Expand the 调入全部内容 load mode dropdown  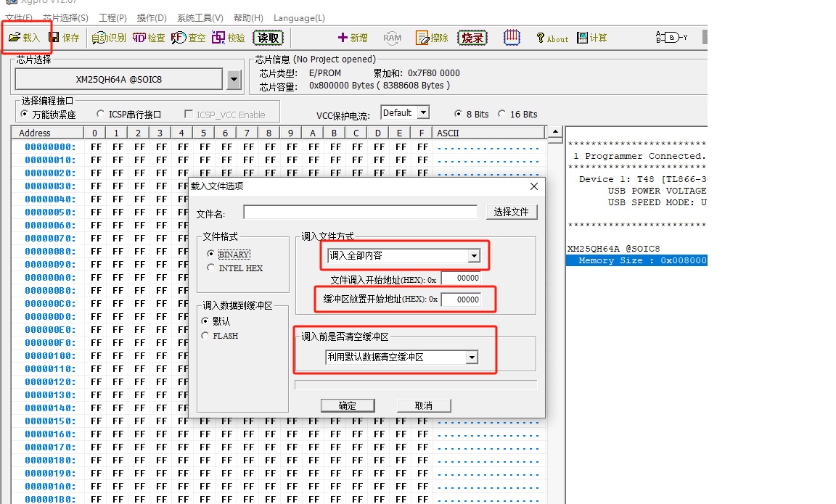coord(474,255)
